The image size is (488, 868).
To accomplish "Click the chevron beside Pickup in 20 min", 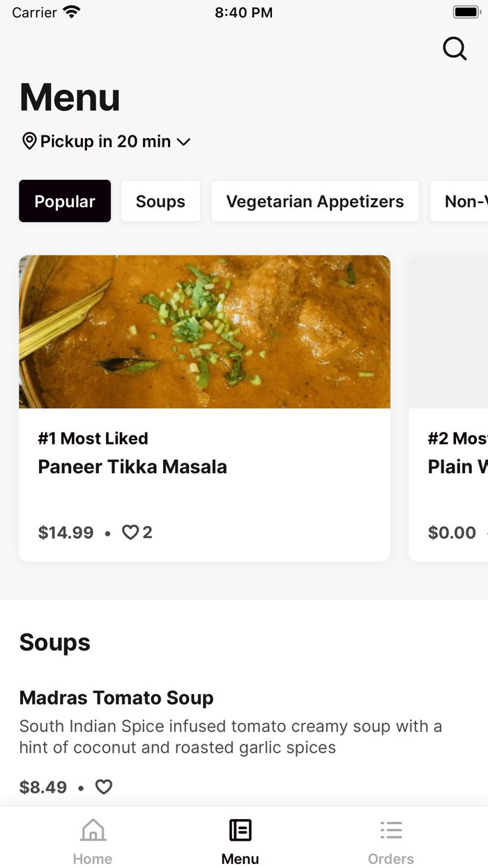I will pyautogui.click(x=183, y=141).
